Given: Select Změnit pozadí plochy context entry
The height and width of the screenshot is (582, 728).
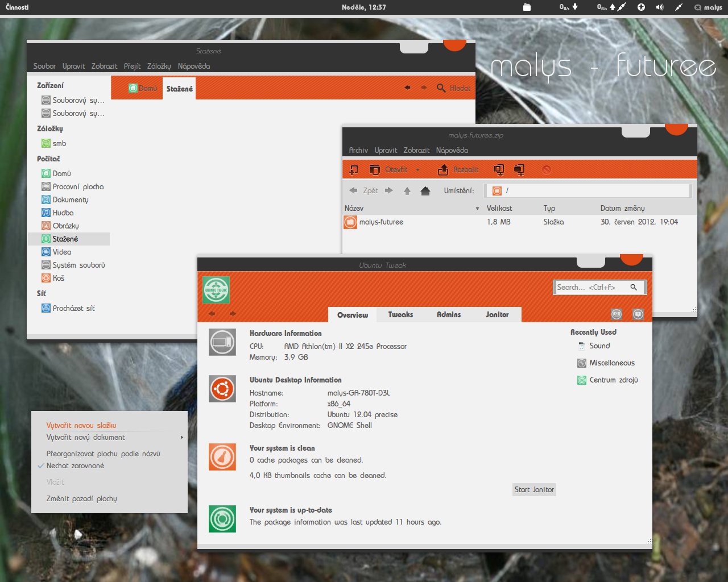Looking at the screenshot, I should pyautogui.click(x=81, y=498).
